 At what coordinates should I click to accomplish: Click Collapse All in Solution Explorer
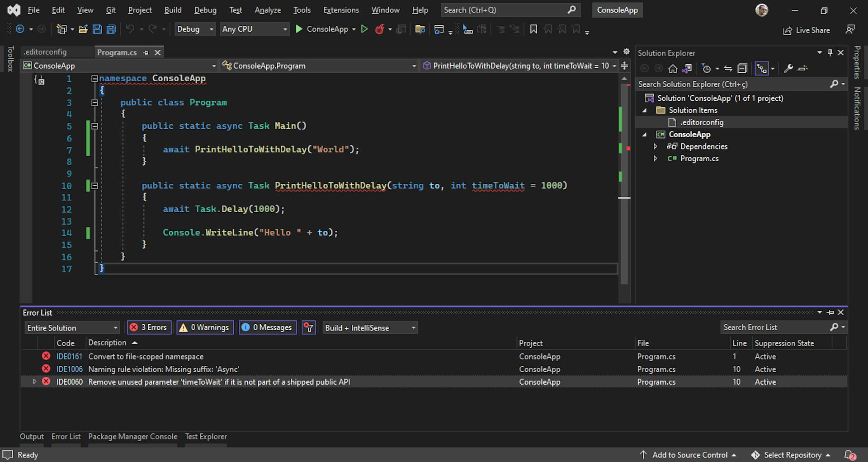[x=742, y=69]
